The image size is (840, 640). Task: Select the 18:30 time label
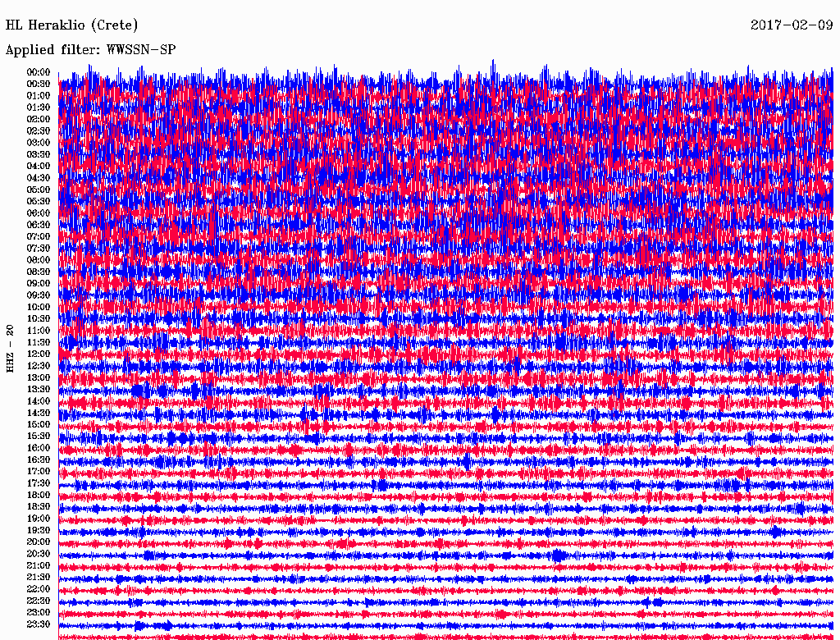click(x=39, y=506)
